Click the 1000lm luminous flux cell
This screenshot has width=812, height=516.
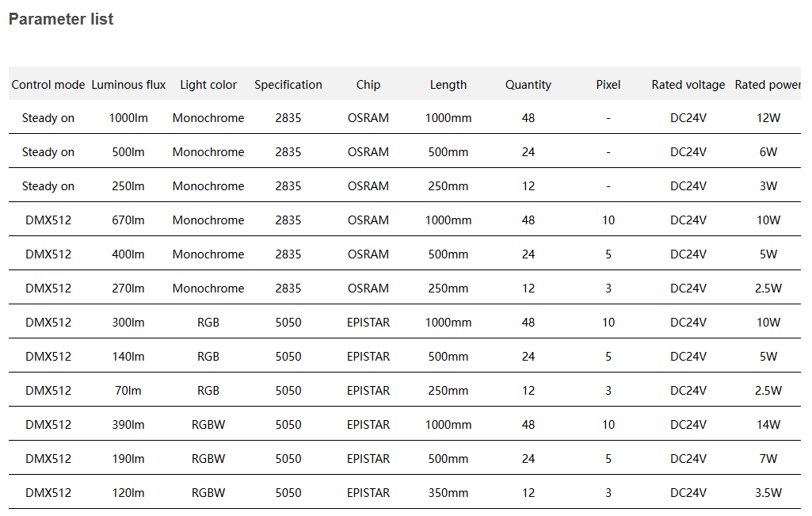click(x=128, y=118)
